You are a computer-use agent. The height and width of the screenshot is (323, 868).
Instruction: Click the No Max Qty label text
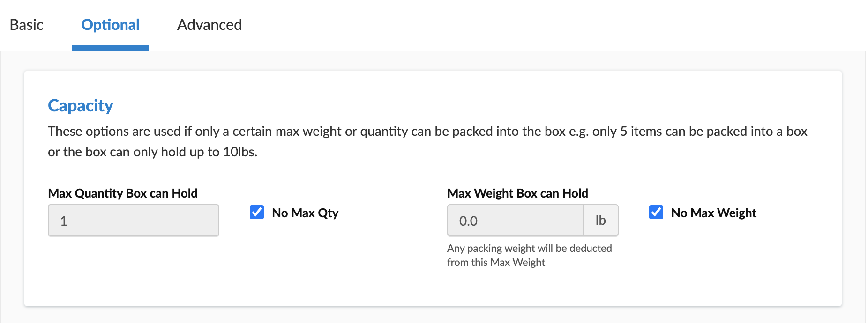click(x=305, y=213)
